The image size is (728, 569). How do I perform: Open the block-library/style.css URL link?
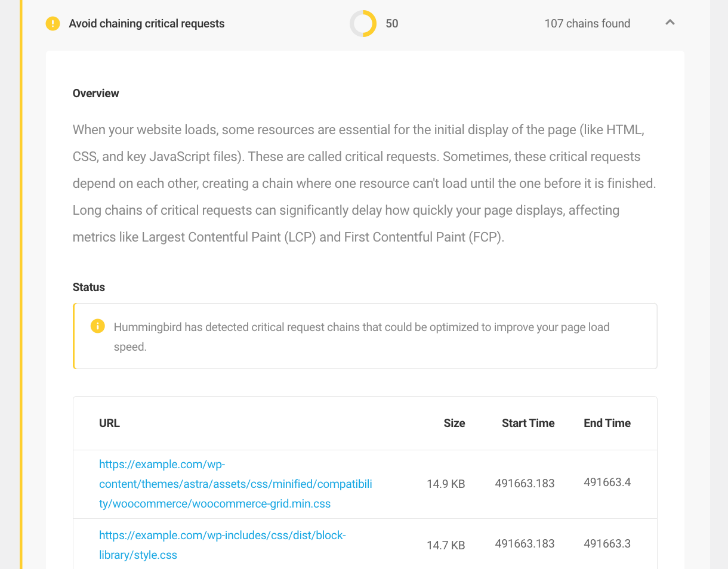pyautogui.click(x=223, y=545)
